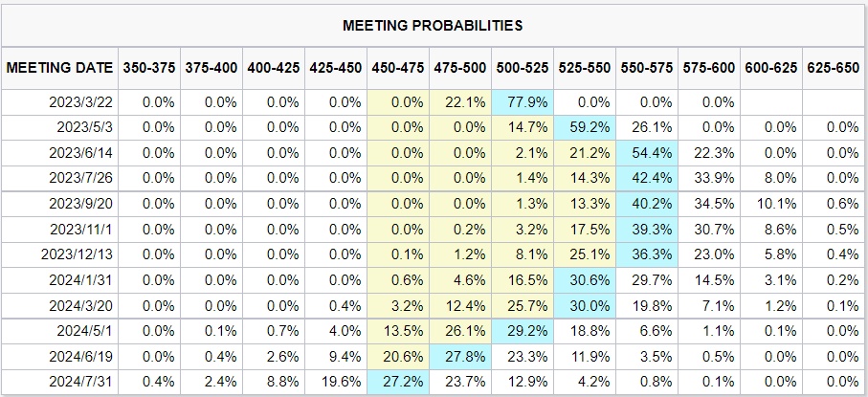Select the 22.1% cell for 2023/3/22

[460, 101]
